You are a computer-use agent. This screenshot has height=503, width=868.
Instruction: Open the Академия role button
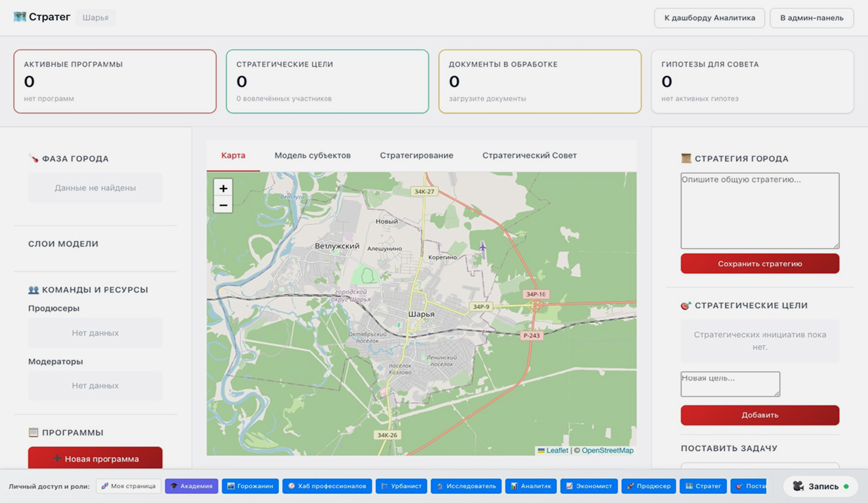pyautogui.click(x=191, y=486)
